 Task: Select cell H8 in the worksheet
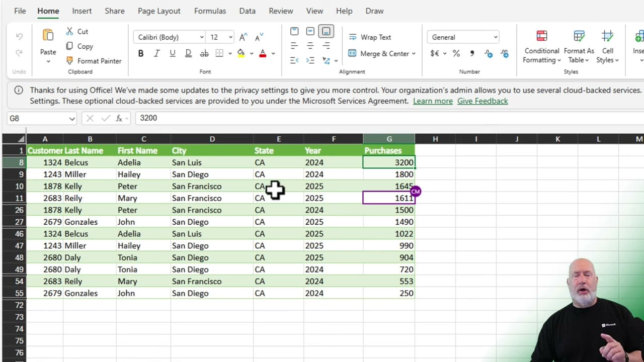tap(435, 162)
